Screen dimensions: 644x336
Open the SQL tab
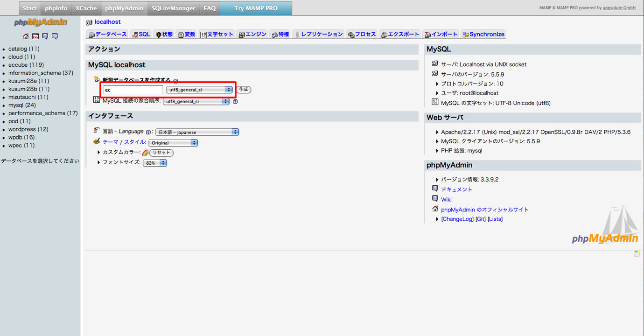(141, 34)
